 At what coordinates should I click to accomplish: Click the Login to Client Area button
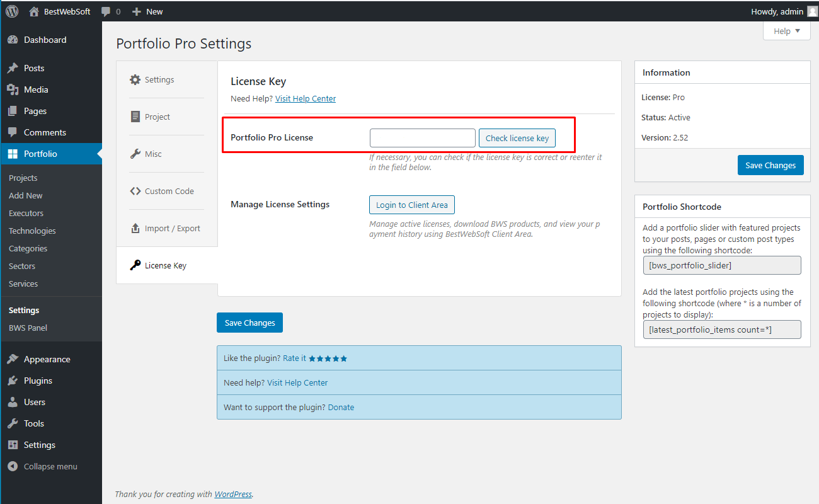(412, 205)
